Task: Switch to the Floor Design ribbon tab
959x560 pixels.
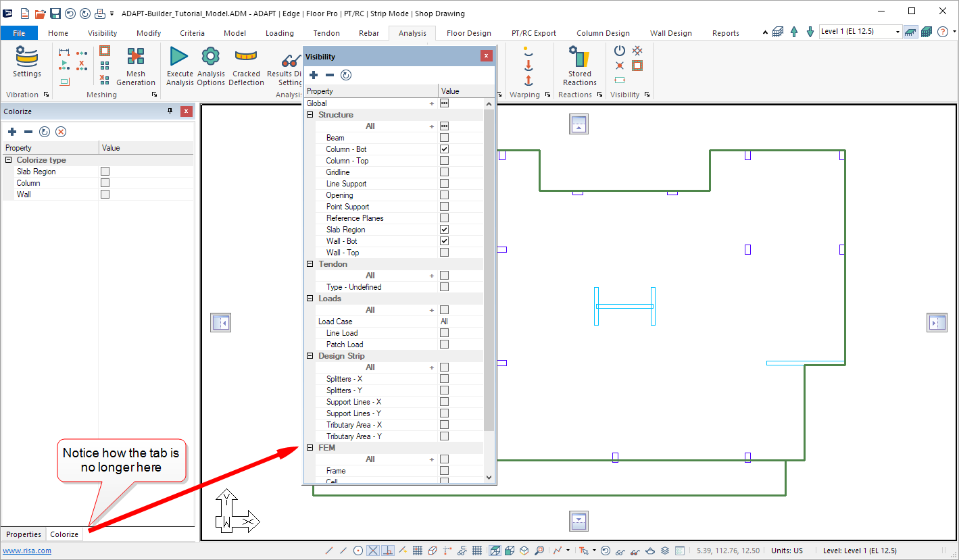Action: pyautogui.click(x=468, y=33)
